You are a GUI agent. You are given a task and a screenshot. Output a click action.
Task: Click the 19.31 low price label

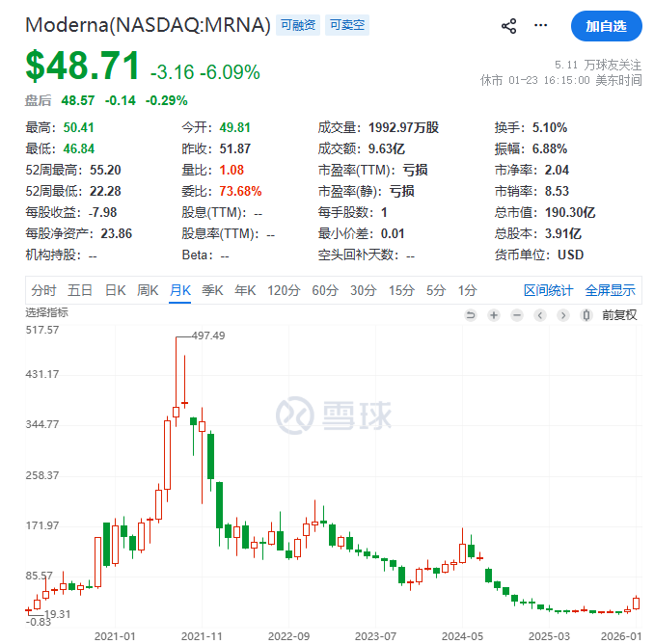point(58,614)
